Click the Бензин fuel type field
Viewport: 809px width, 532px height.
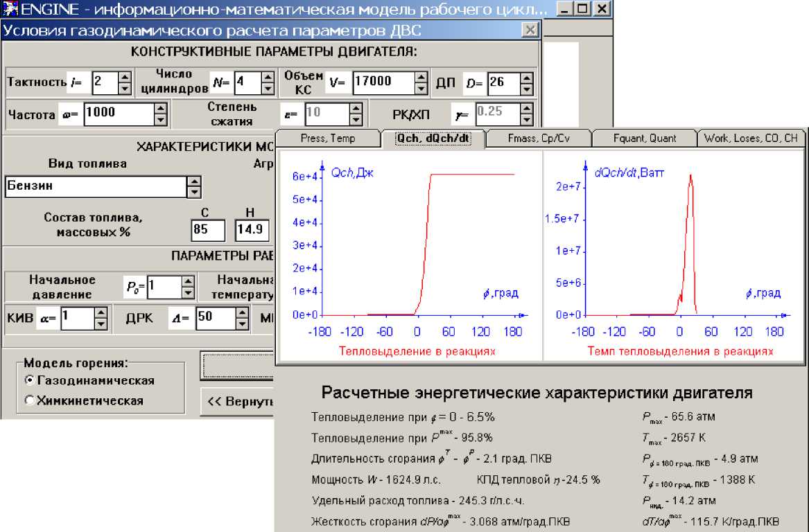tap(96, 186)
